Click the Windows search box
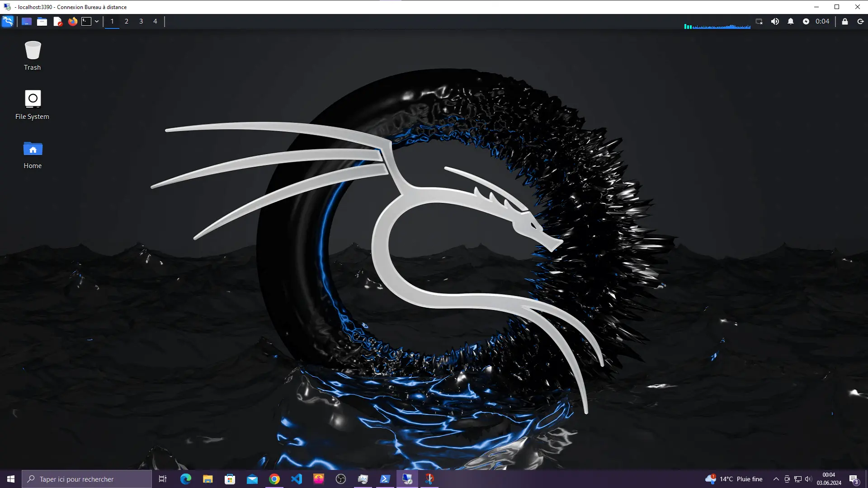 pyautogui.click(x=87, y=479)
